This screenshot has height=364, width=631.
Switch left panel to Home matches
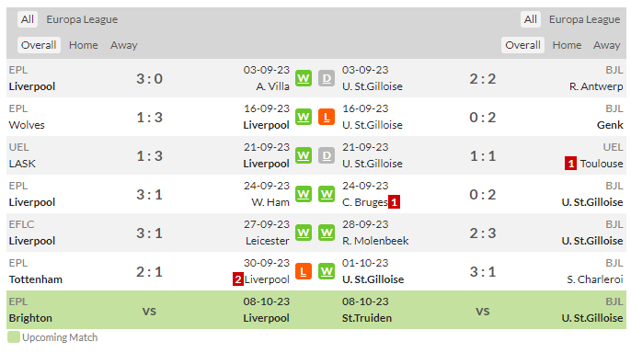(x=84, y=45)
